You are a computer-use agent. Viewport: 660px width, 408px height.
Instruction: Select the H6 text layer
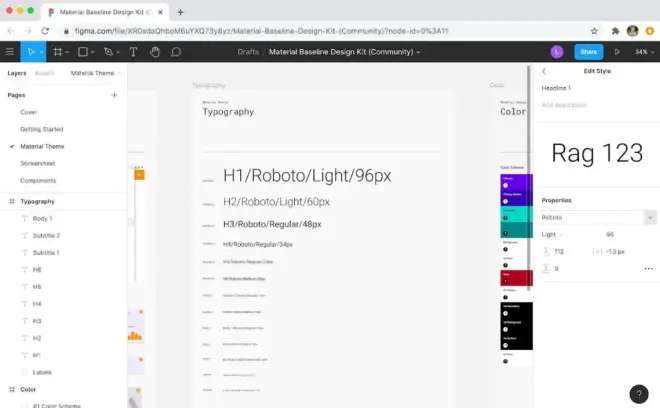pyautogui.click(x=37, y=270)
